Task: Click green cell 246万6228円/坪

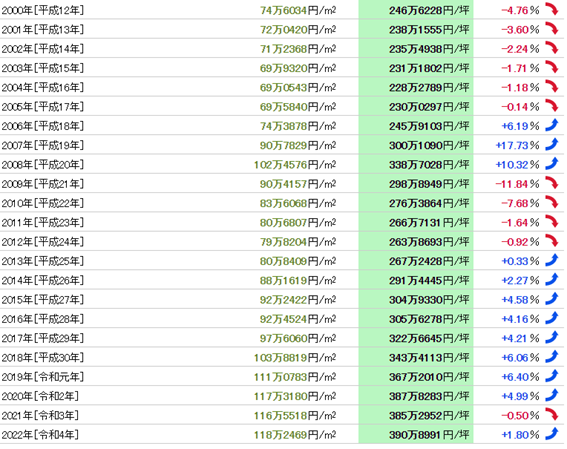Action: 416,10
